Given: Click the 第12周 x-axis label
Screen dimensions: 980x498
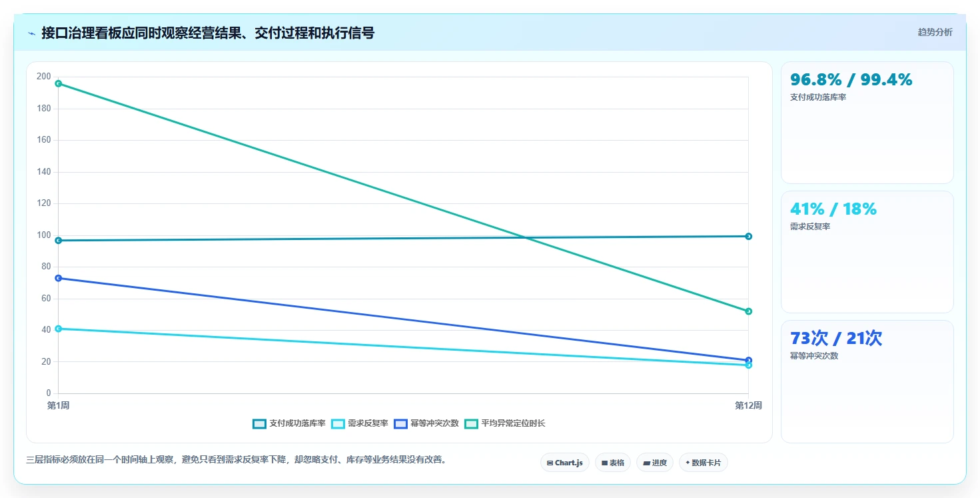Looking at the screenshot, I should (x=748, y=405).
